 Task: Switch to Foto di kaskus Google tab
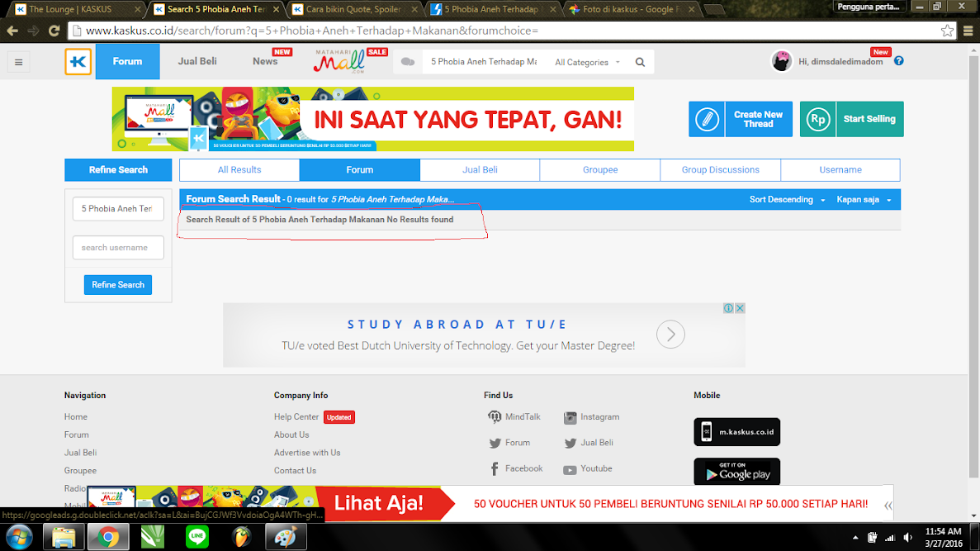(x=632, y=9)
